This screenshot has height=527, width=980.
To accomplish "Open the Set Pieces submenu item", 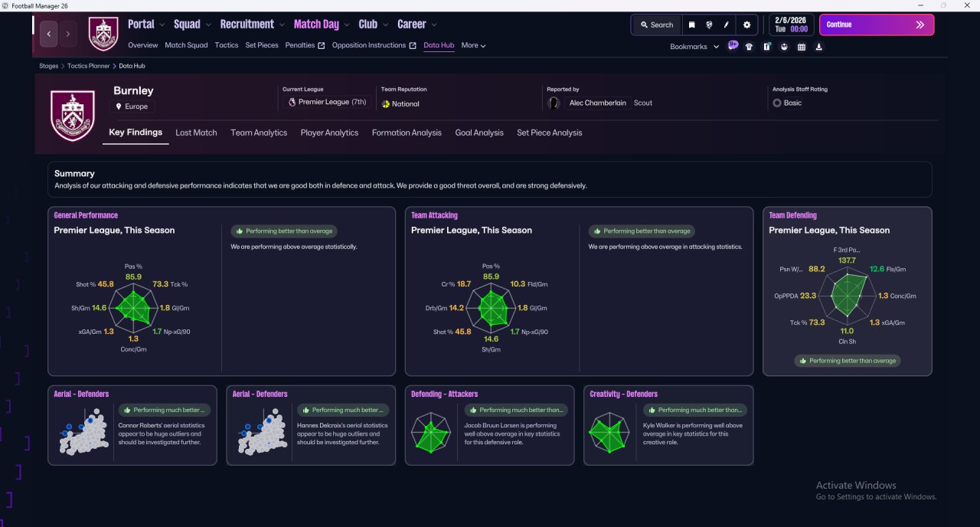I will pyautogui.click(x=262, y=45).
